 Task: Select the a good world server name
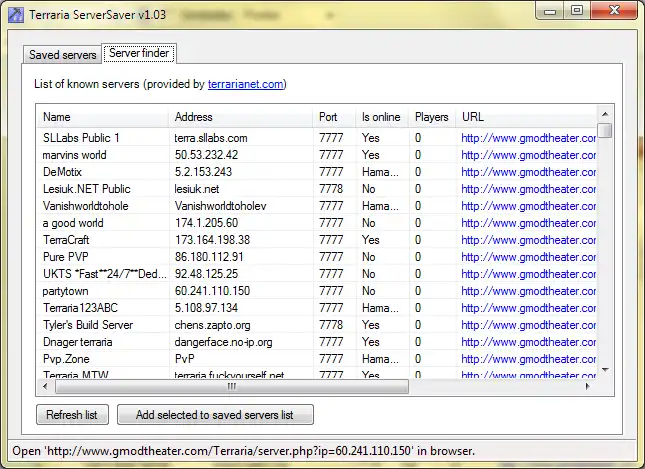73,223
